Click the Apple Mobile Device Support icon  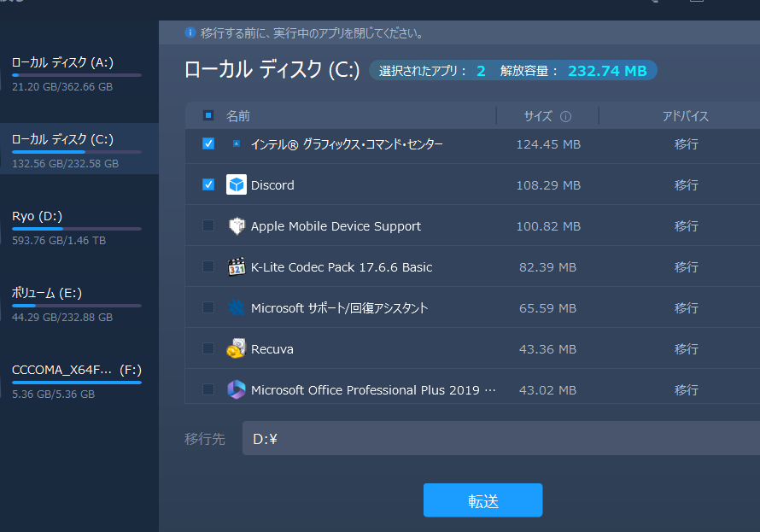[x=237, y=226]
